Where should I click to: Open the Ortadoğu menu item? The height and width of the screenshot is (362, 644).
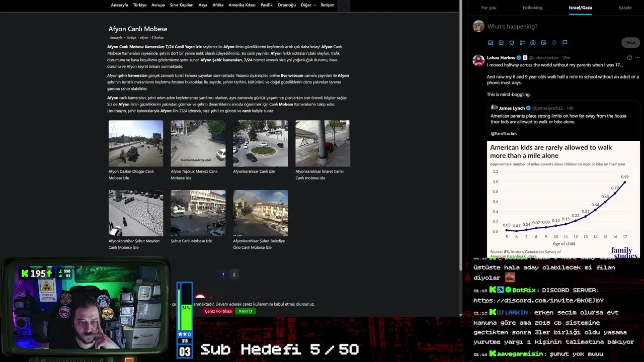[287, 5]
